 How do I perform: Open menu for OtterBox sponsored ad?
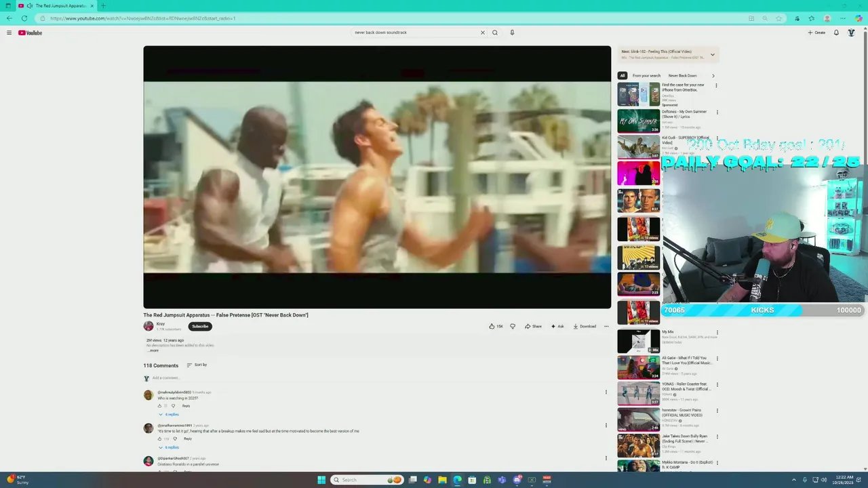(x=716, y=86)
